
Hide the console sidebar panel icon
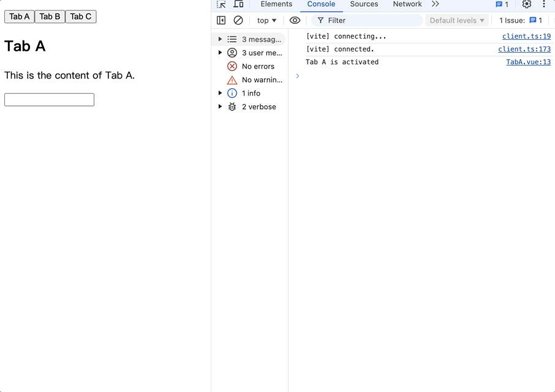[x=221, y=21]
